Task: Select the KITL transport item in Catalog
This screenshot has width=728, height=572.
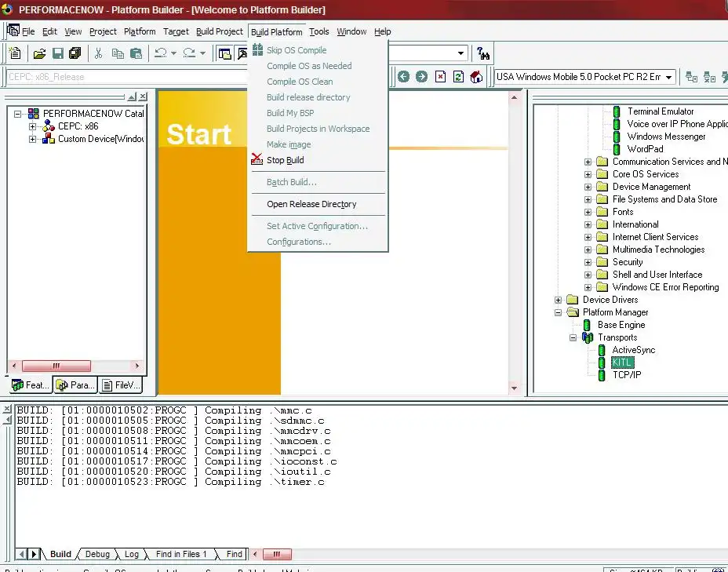Action: pyautogui.click(x=622, y=363)
